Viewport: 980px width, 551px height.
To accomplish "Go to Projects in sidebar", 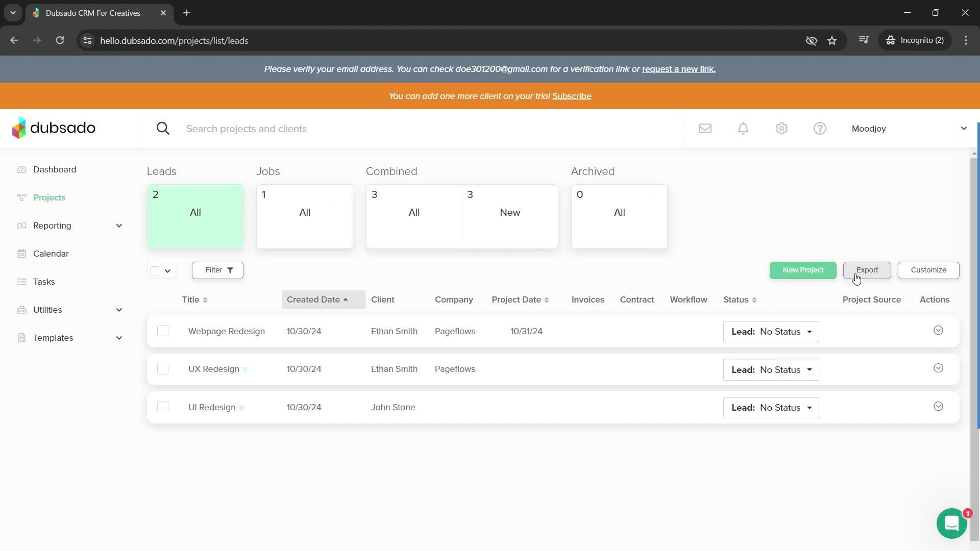I will (49, 197).
